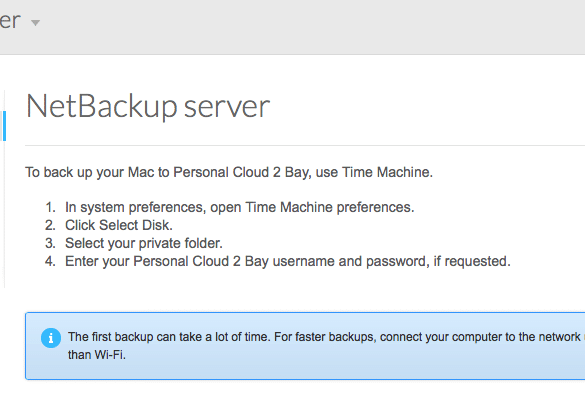This screenshot has height=393, width=585.
Task: Select the NetBackup server heading
Action: pos(148,107)
